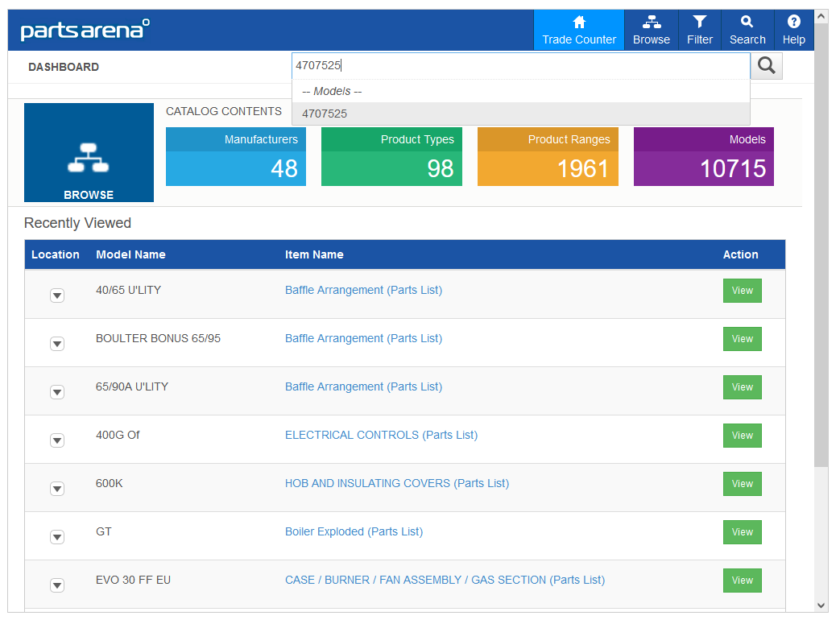Click the vertical scrollbar thumb
The height and width of the screenshot is (624, 840).
(x=821, y=246)
